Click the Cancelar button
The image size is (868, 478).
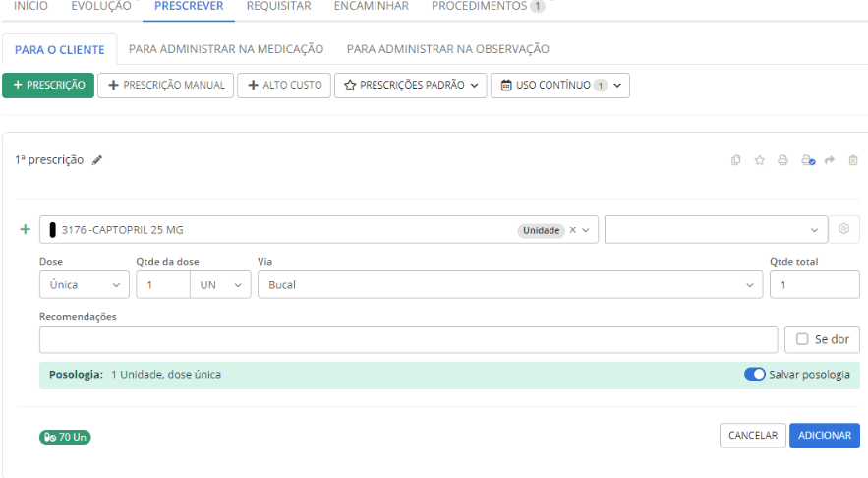[753, 436]
